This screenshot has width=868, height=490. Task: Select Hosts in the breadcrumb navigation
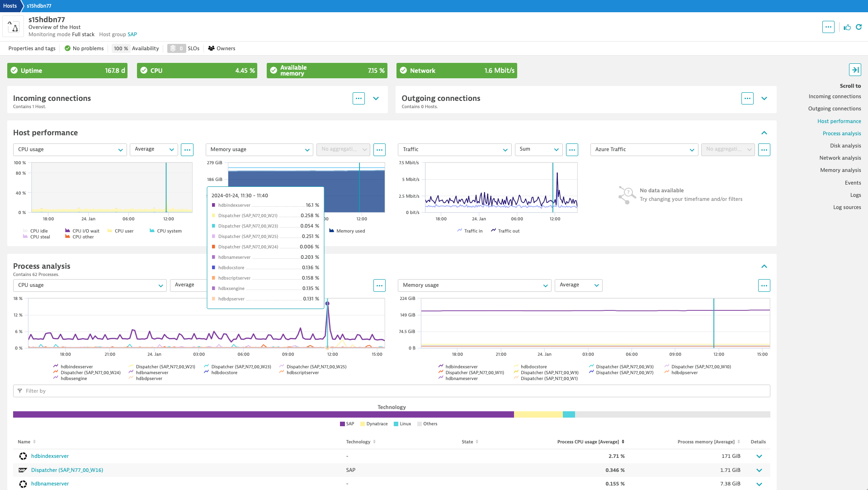[10, 6]
